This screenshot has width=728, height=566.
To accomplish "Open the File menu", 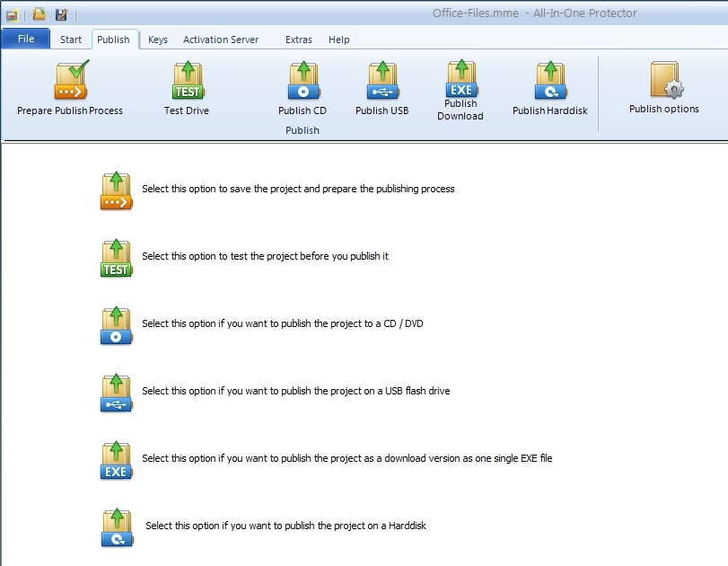I will click(x=26, y=40).
